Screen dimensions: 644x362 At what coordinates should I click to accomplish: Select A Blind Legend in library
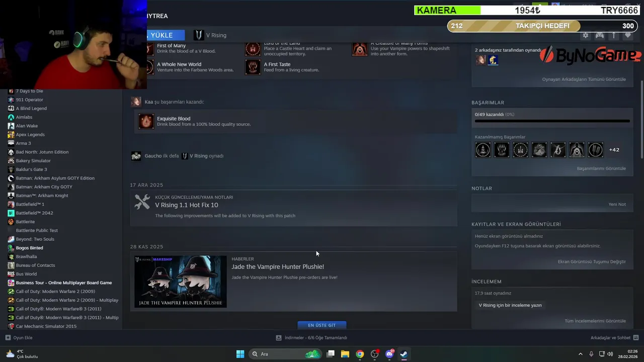pyautogui.click(x=31, y=109)
